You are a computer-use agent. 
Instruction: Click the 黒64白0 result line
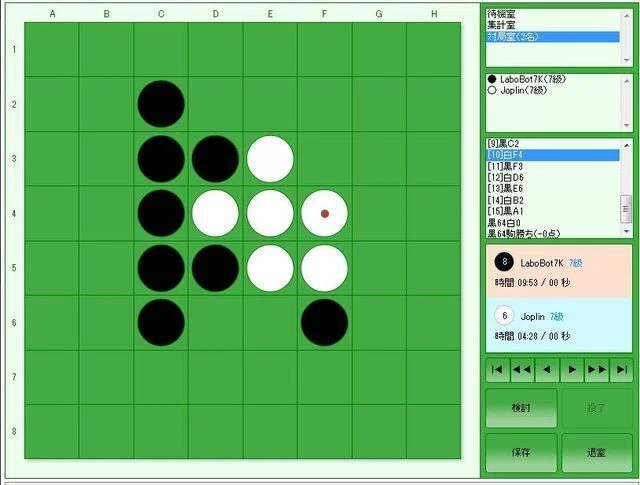pyautogui.click(x=553, y=222)
